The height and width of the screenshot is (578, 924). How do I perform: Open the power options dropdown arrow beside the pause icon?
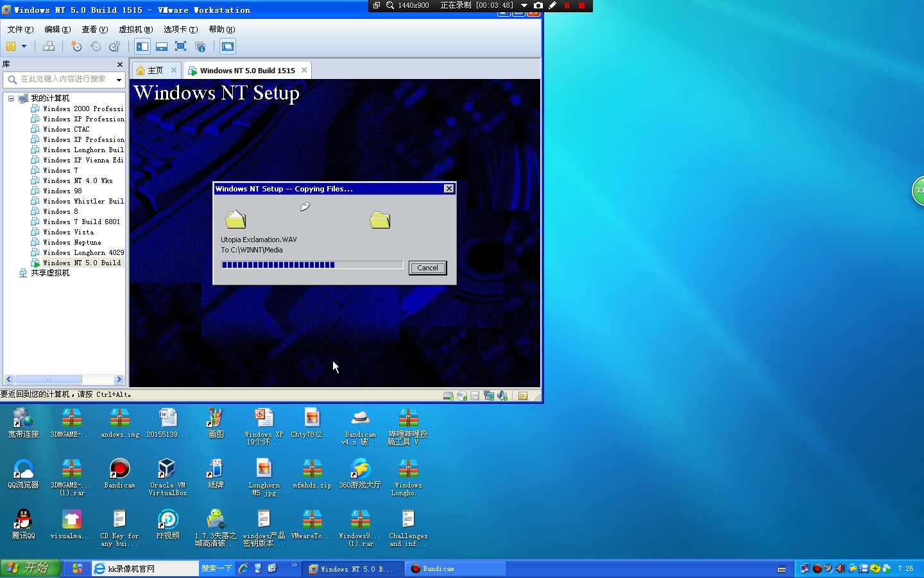[x=24, y=46]
